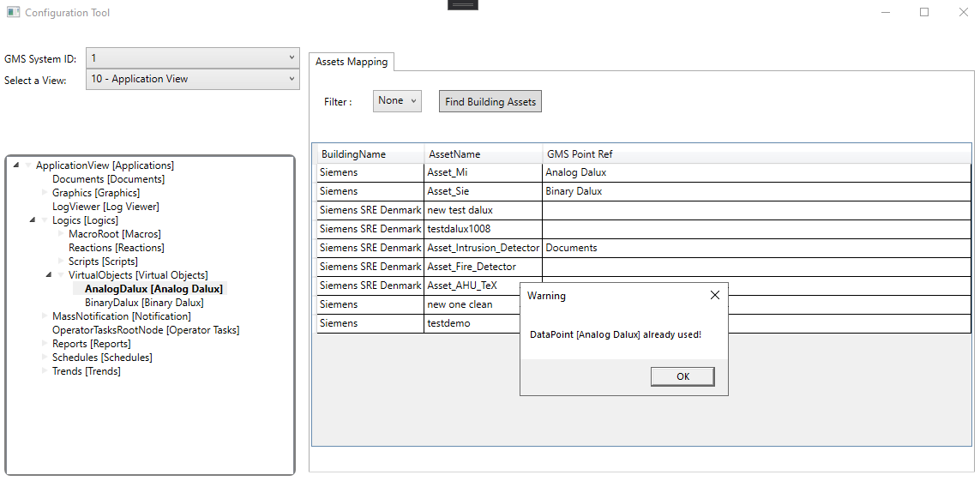The height and width of the screenshot is (481, 980).
Task: Select the Asset_Fire_Detector table row
Action: [x=472, y=267]
